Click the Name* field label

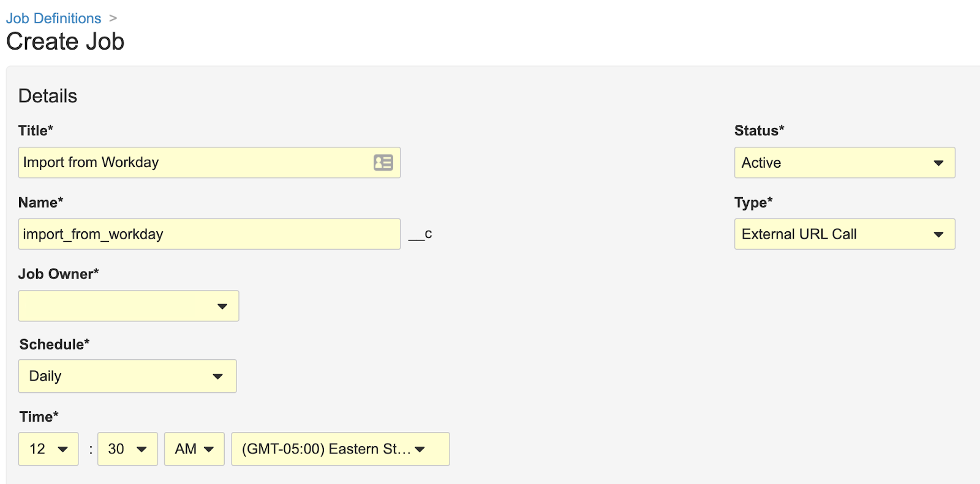coord(40,203)
